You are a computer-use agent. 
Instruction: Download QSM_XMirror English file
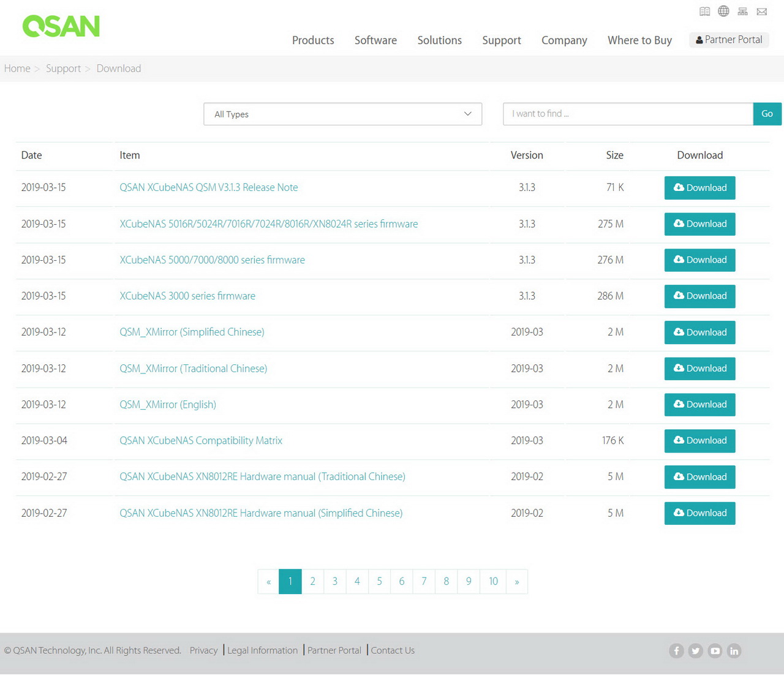click(700, 405)
